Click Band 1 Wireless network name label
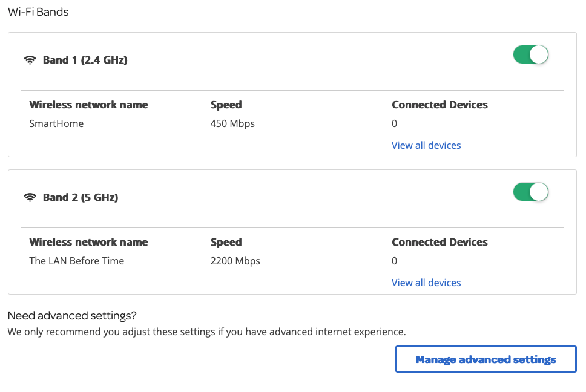 [88, 105]
